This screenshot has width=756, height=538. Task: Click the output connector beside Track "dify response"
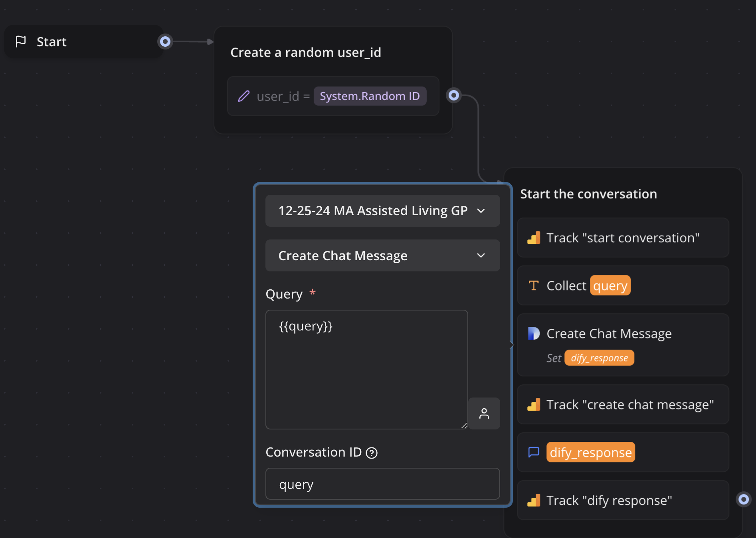point(743,499)
